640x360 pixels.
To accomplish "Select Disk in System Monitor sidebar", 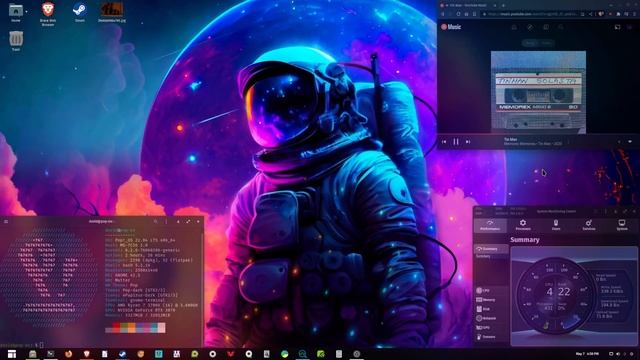I will [x=491, y=309].
